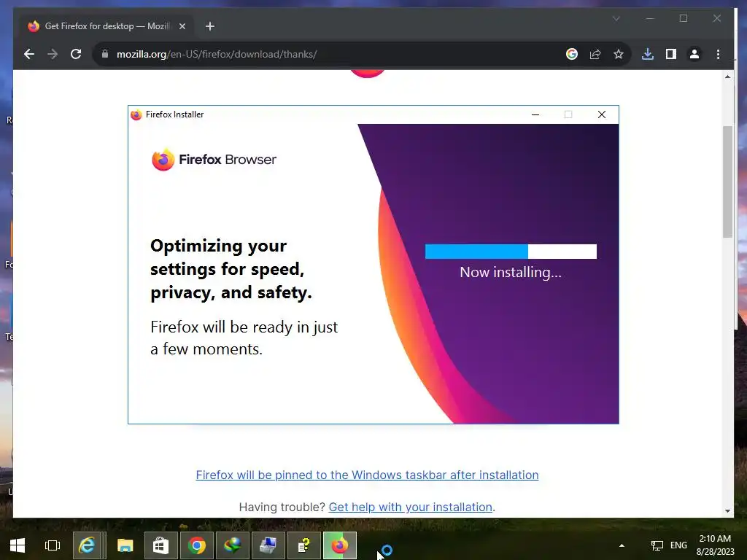Expand Chrome's tab search chevron
The image size is (747, 560).
616,18
